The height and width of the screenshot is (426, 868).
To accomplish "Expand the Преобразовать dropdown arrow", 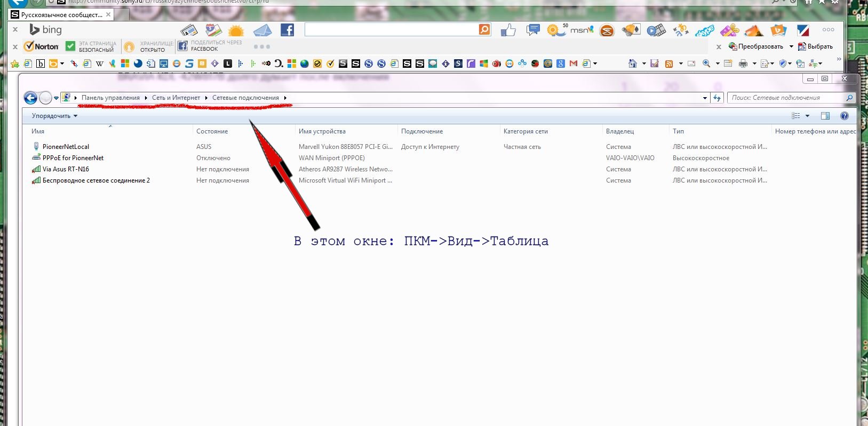I will tap(791, 46).
